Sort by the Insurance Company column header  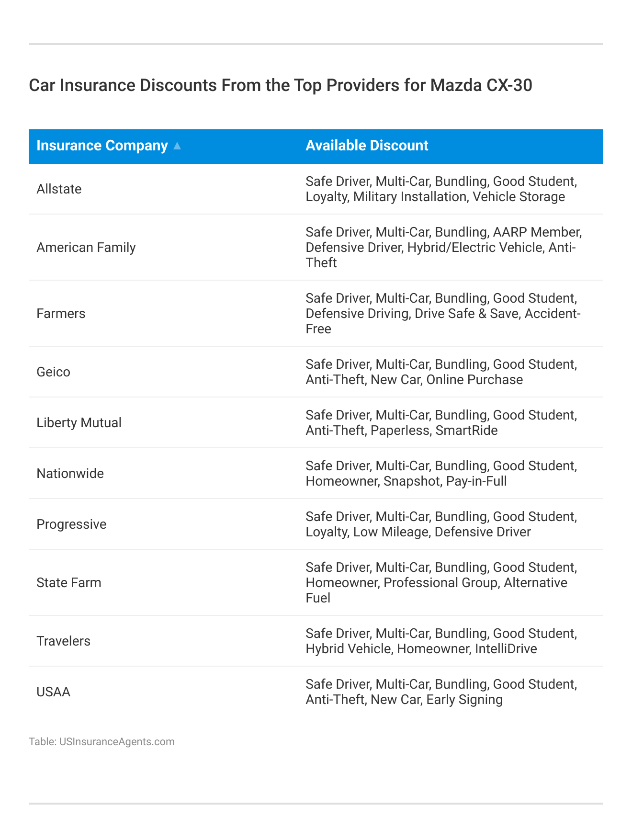(x=102, y=146)
